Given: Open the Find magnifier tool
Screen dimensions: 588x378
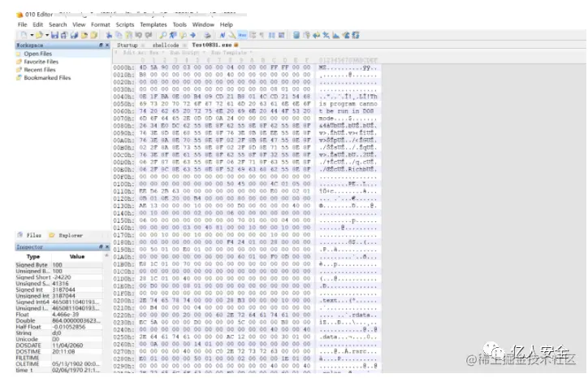Looking at the screenshot, I should pyautogui.click(x=162, y=35).
